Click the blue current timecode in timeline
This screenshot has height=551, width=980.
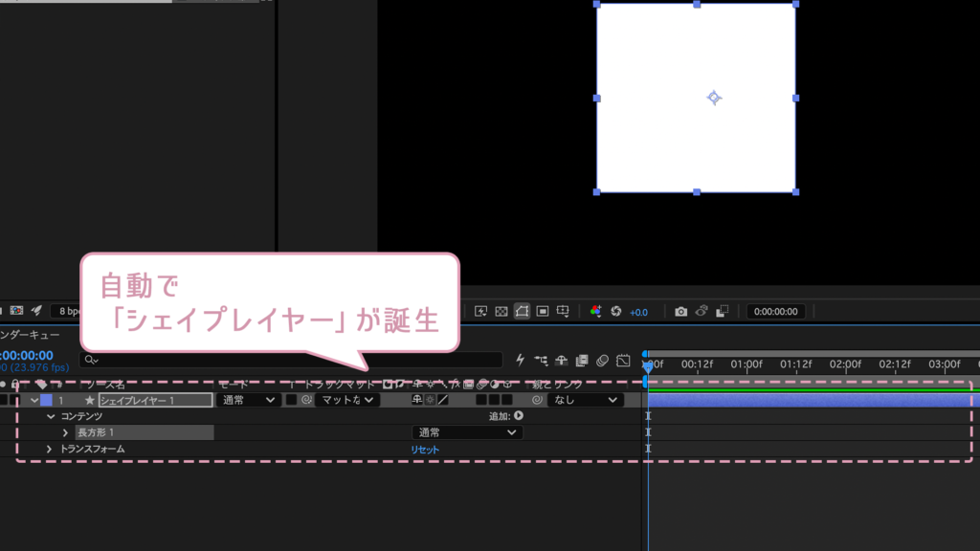pyautogui.click(x=27, y=356)
